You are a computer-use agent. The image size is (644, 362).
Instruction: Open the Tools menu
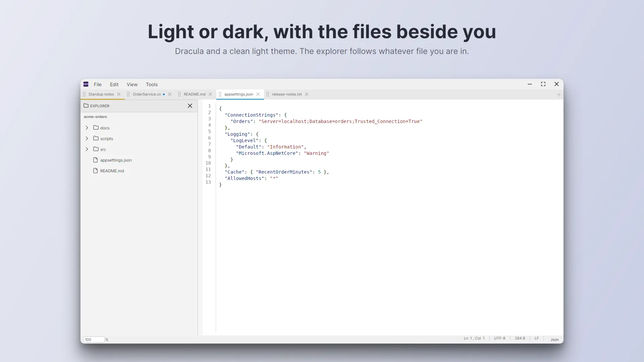[x=152, y=84]
